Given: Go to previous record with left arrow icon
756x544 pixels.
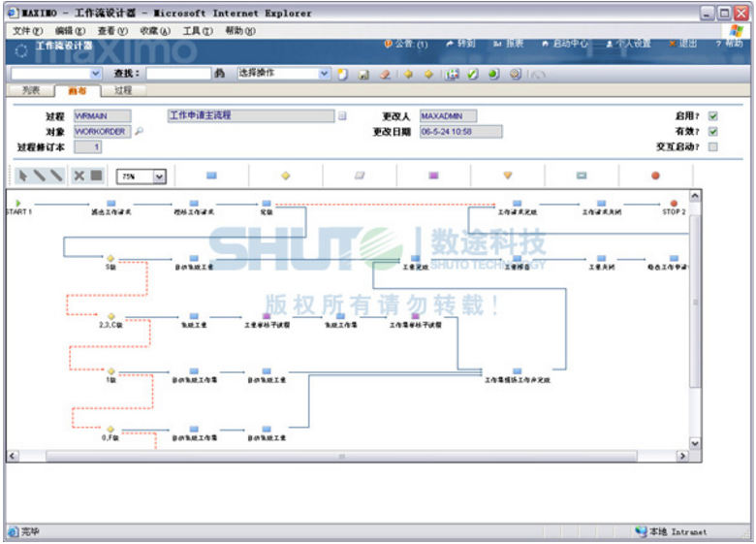Looking at the screenshot, I should [x=408, y=74].
